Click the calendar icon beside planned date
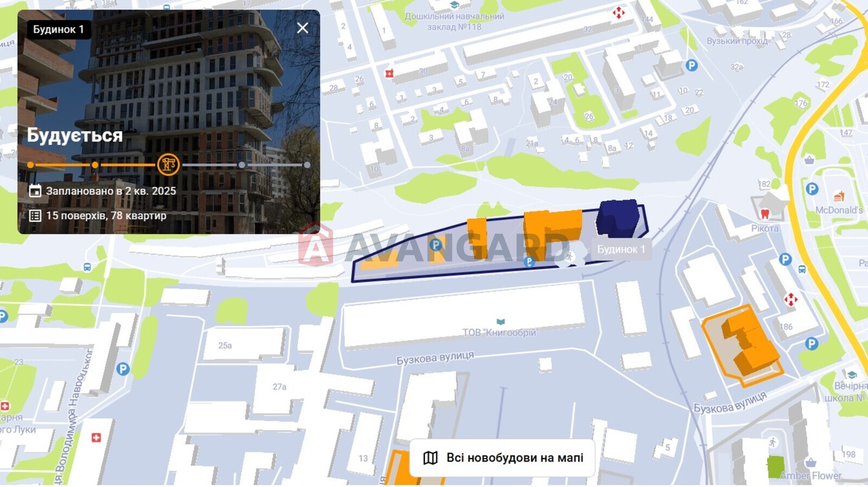 tap(35, 190)
